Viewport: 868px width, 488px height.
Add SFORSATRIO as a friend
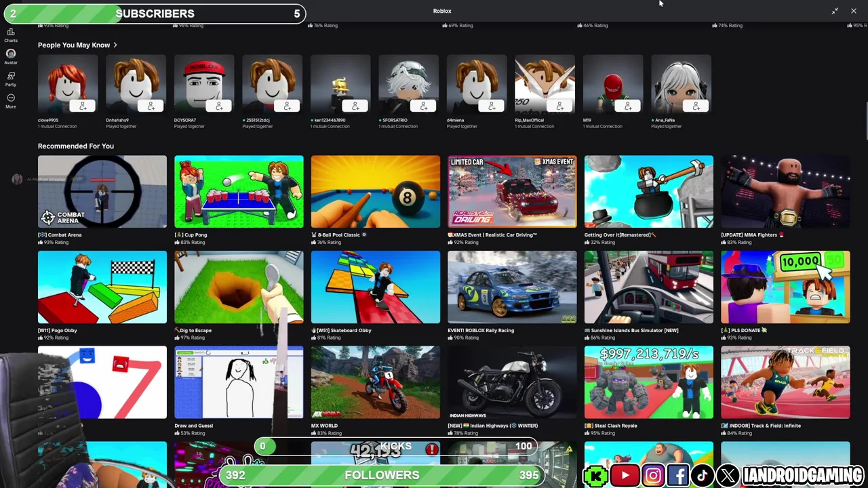tap(423, 106)
